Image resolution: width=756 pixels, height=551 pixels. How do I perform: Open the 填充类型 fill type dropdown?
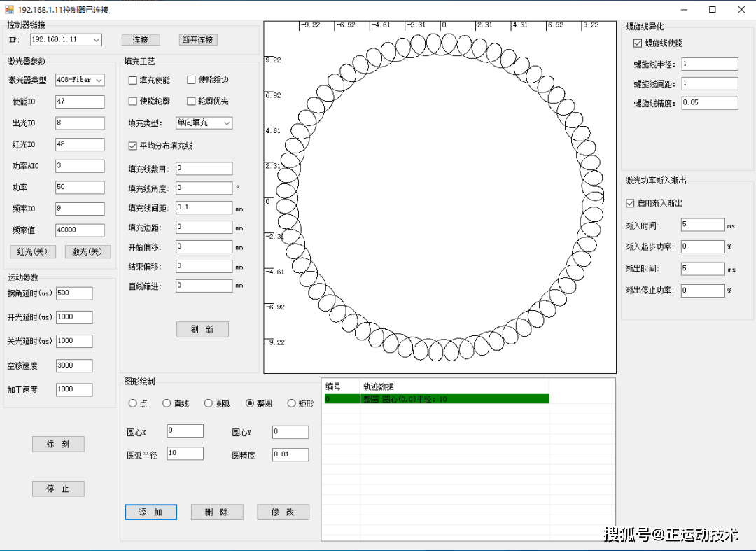pyautogui.click(x=226, y=123)
